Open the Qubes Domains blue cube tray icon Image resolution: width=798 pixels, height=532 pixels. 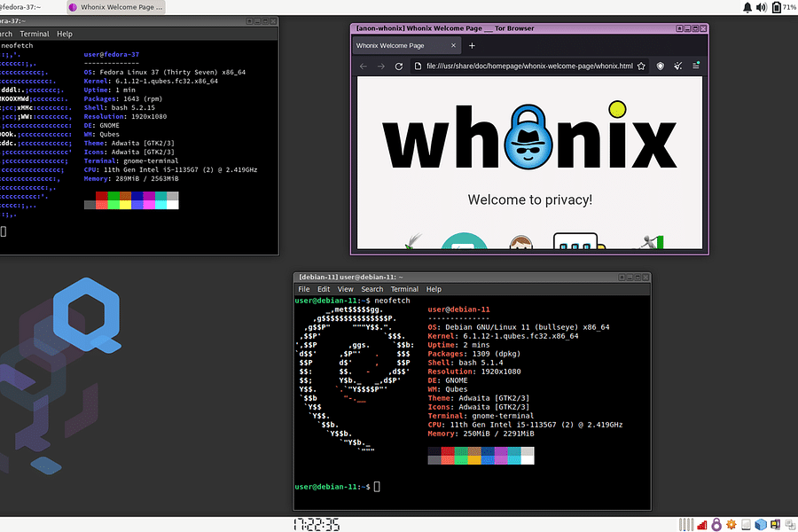[760, 523]
